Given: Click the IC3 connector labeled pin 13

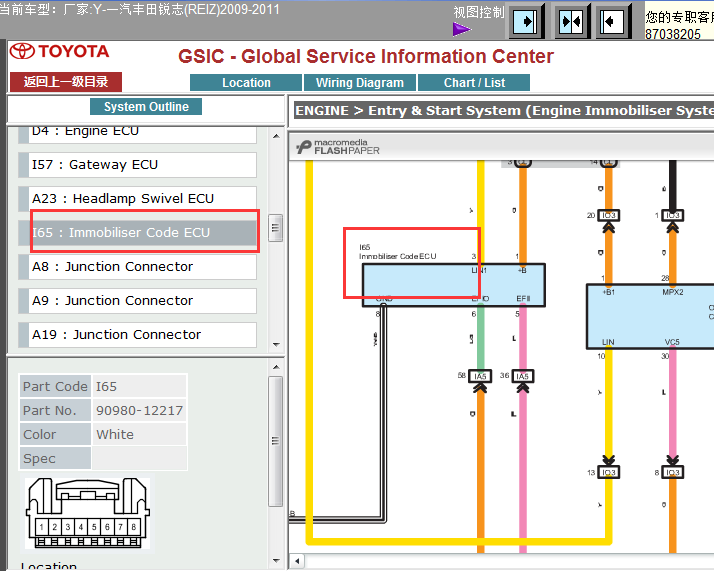Looking at the screenshot, I should [x=608, y=472].
